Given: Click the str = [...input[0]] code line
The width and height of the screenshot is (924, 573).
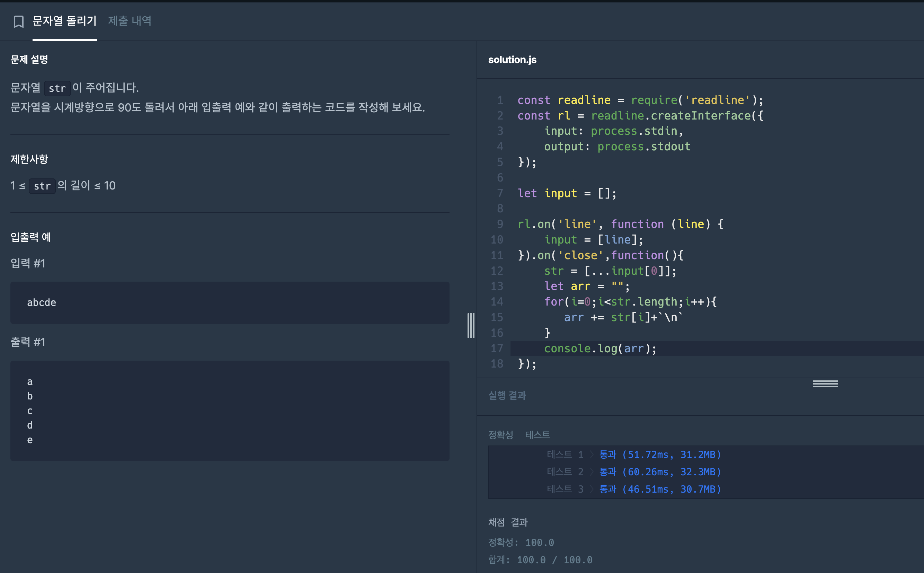Looking at the screenshot, I should [x=610, y=271].
